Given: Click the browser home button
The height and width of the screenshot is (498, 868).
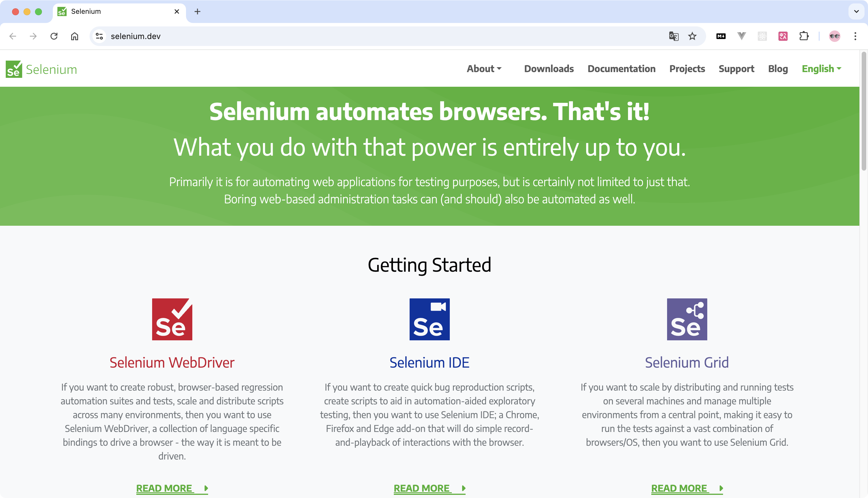Looking at the screenshot, I should (75, 36).
